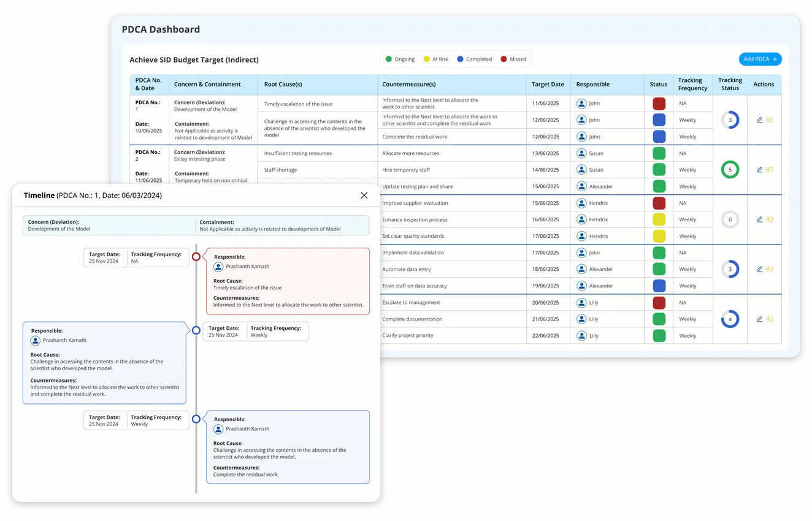The height and width of the screenshot is (521, 812).
Task: Edit the PDCA group with Automate data entry
Action: 759,269
